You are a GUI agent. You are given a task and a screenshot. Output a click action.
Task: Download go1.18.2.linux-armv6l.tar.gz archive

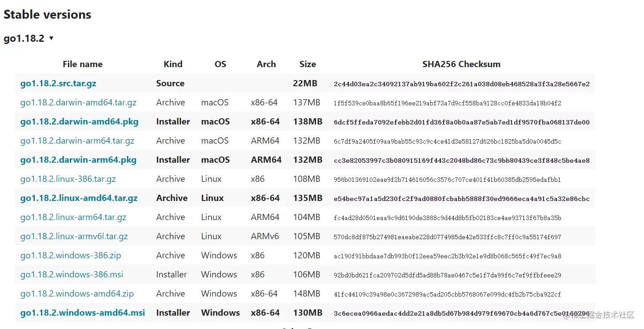click(x=74, y=236)
